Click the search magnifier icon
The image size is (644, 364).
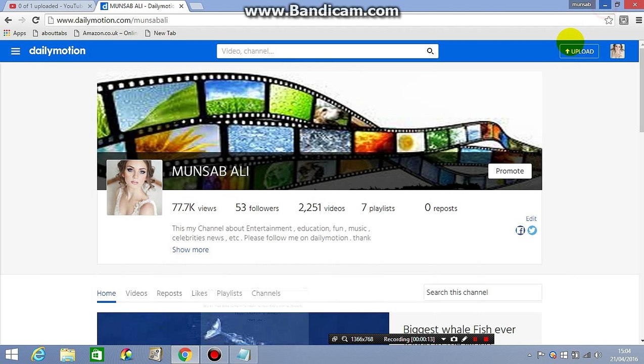point(430,51)
